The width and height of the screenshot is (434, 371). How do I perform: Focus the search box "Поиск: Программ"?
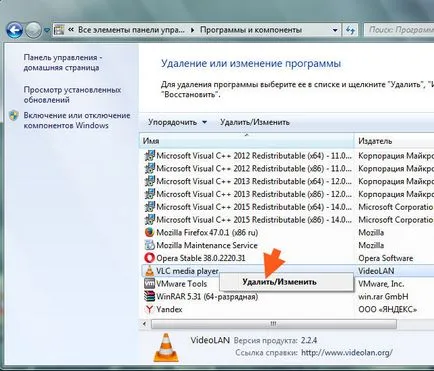tap(399, 30)
